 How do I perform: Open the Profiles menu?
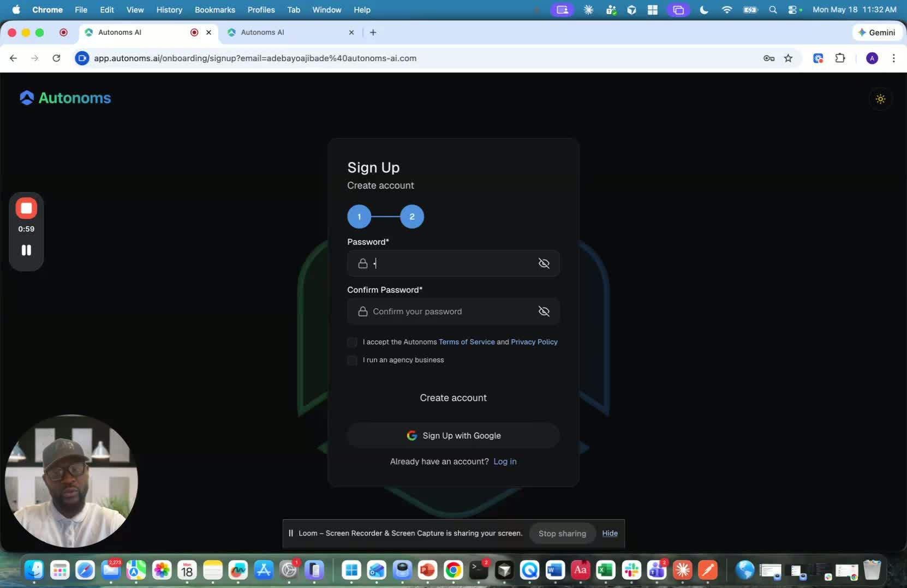(261, 10)
